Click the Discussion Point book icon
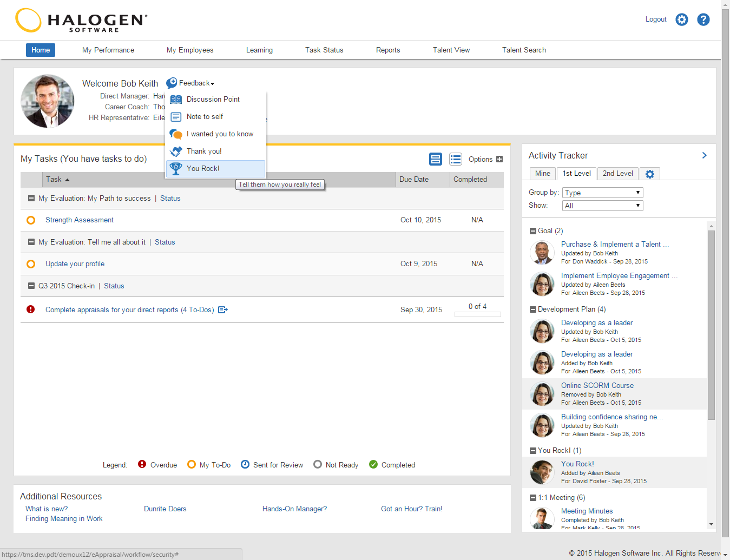The height and width of the screenshot is (560, 730). coord(176,100)
